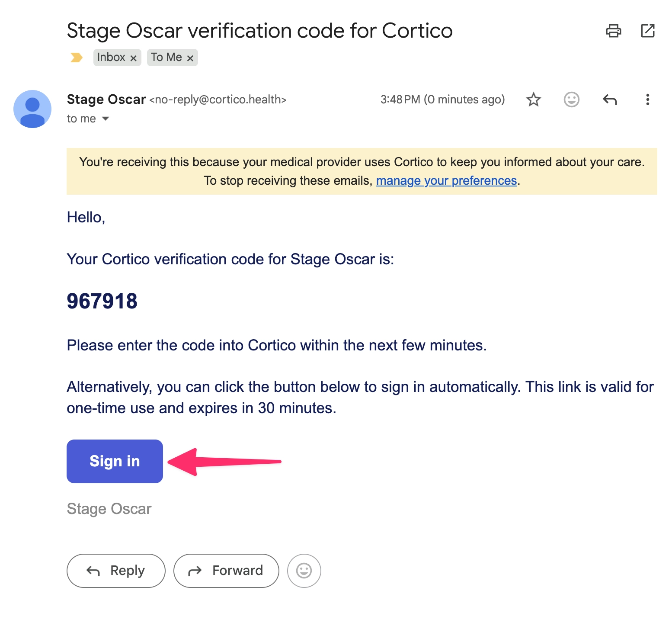
Task: Star the Stage Oscar email
Action: (x=534, y=100)
